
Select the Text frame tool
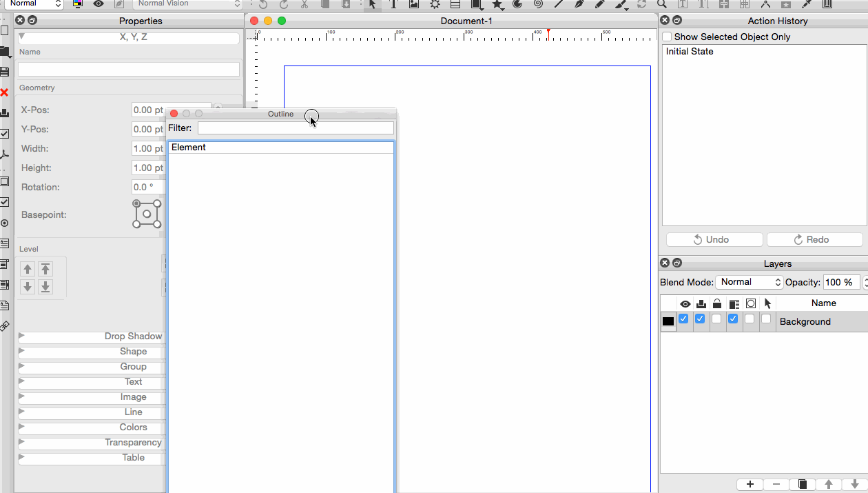click(x=393, y=4)
